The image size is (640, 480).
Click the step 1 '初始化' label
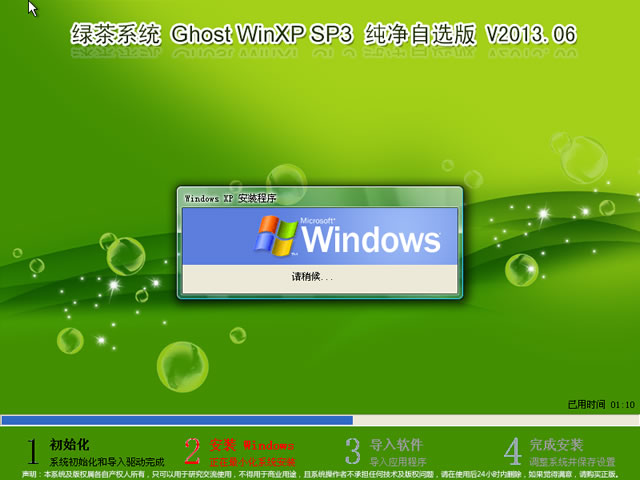coord(69,444)
